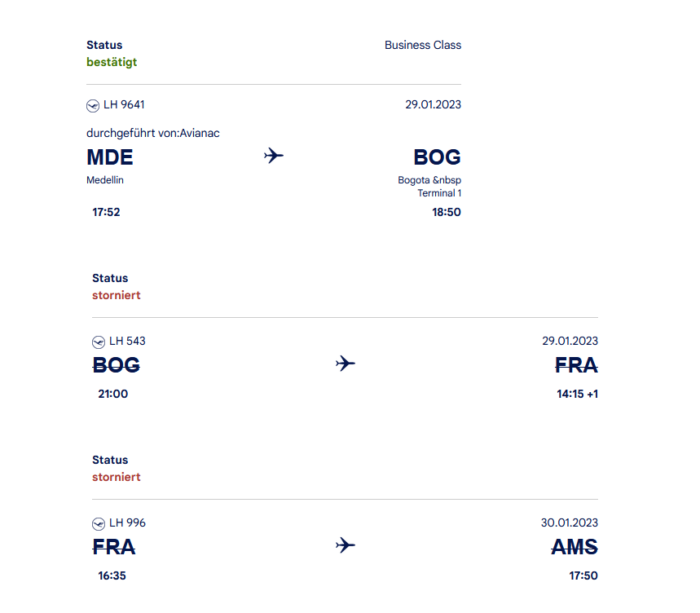Click the 17:52 departure time

coord(106,212)
